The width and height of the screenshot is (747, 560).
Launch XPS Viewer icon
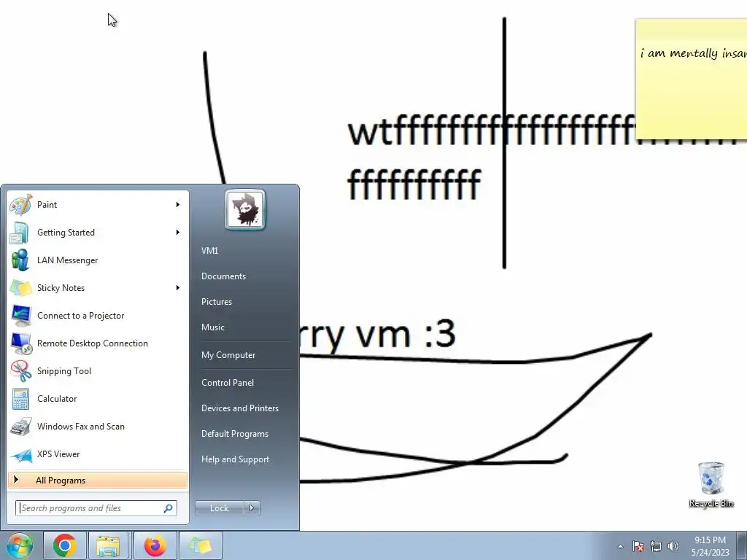tap(20, 454)
